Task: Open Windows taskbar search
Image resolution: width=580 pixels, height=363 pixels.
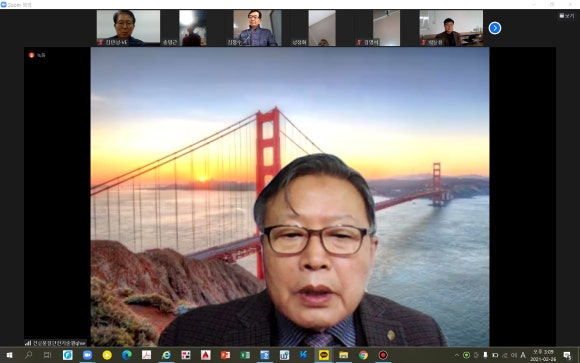Action: tap(28, 355)
